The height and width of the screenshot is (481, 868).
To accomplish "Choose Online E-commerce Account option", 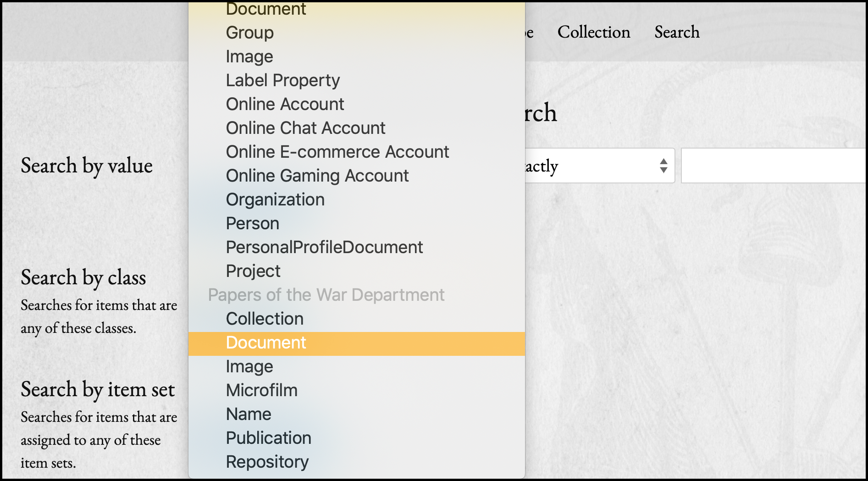I will pos(337,152).
